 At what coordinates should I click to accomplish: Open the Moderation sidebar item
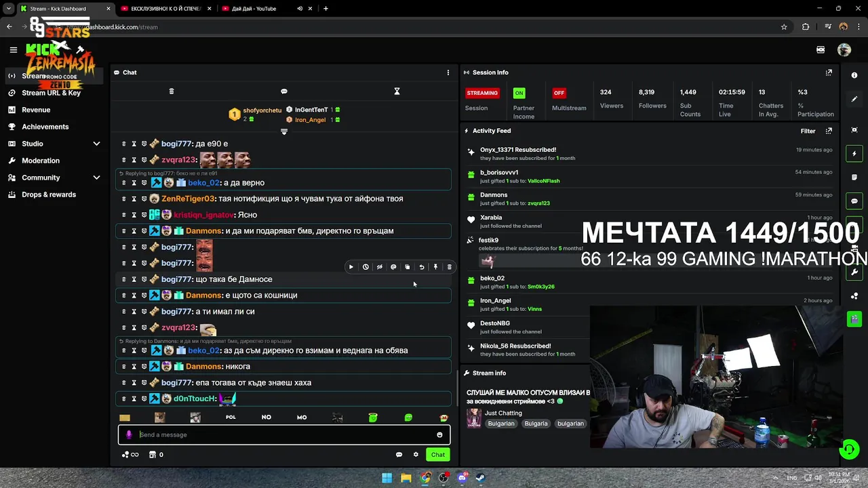[x=41, y=161]
